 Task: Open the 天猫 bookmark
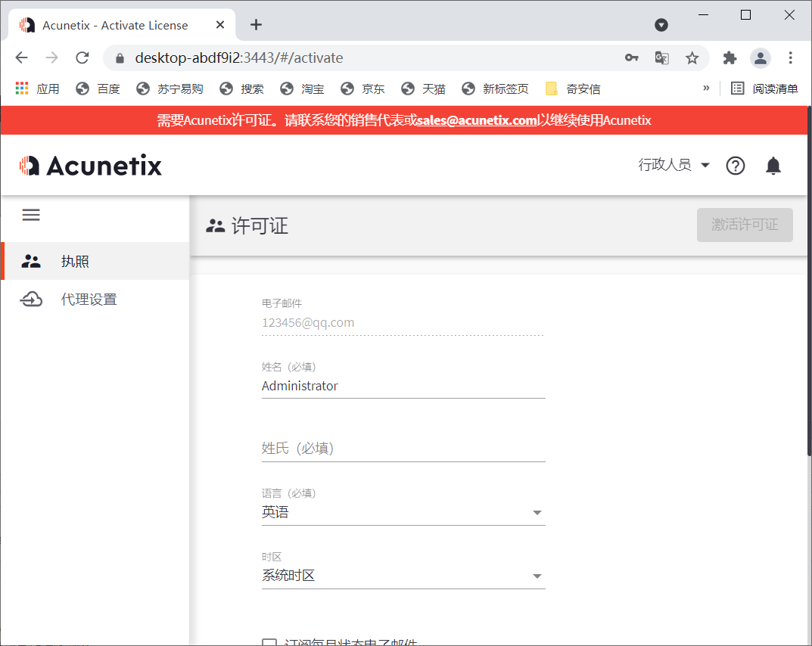click(423, 89)
